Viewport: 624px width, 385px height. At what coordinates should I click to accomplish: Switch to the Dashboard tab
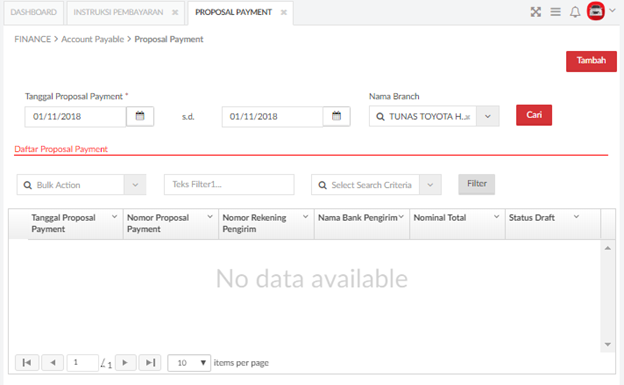coord(33,12)
